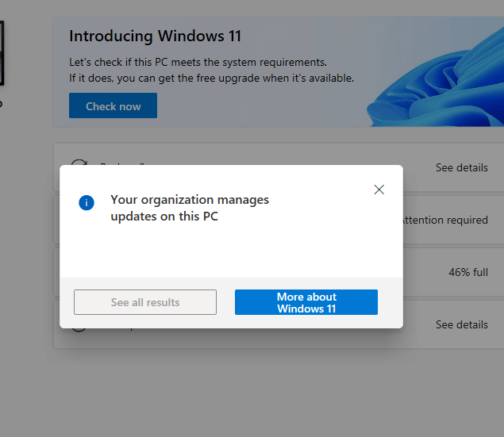The width and height of the screenshot is (504, 437).
Task: Click the Attention required status
Action: tap(445, 220)
